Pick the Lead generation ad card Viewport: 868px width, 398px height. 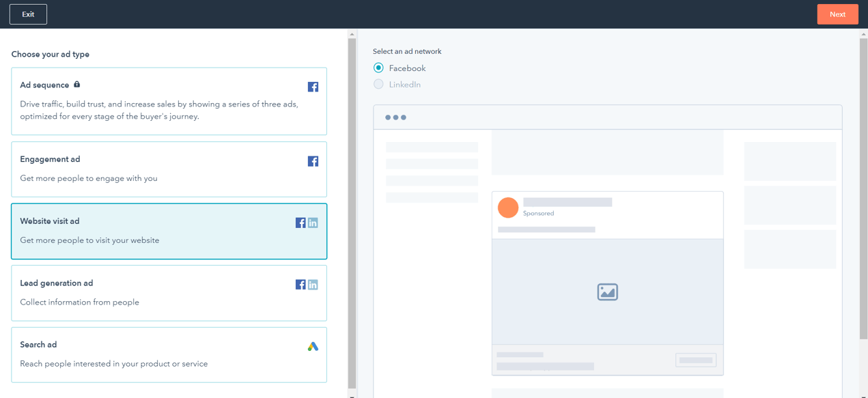point(169,293)
